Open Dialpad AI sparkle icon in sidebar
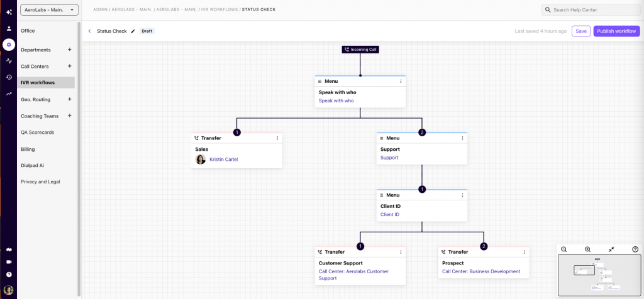644x299 pixels. tap(9, 12)
